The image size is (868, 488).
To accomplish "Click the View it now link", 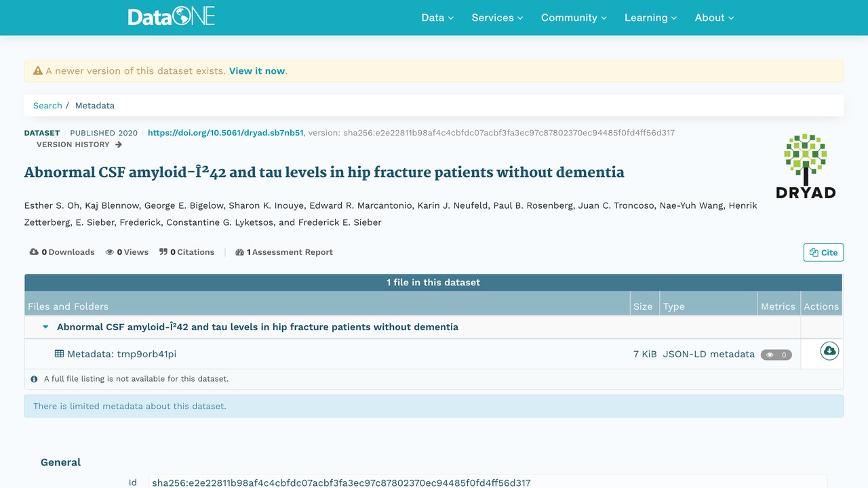I will (257, 70).
